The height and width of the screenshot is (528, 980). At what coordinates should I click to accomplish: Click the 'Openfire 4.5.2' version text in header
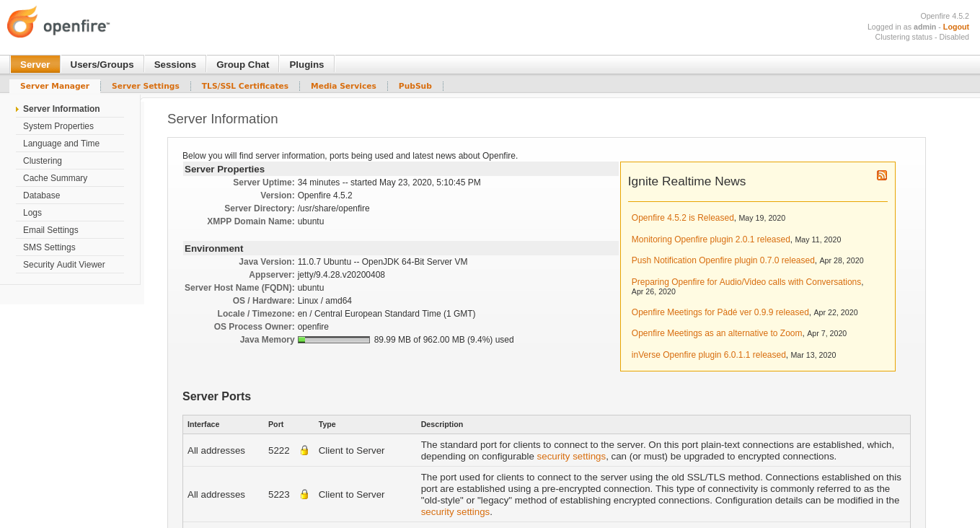click(945, 16)
